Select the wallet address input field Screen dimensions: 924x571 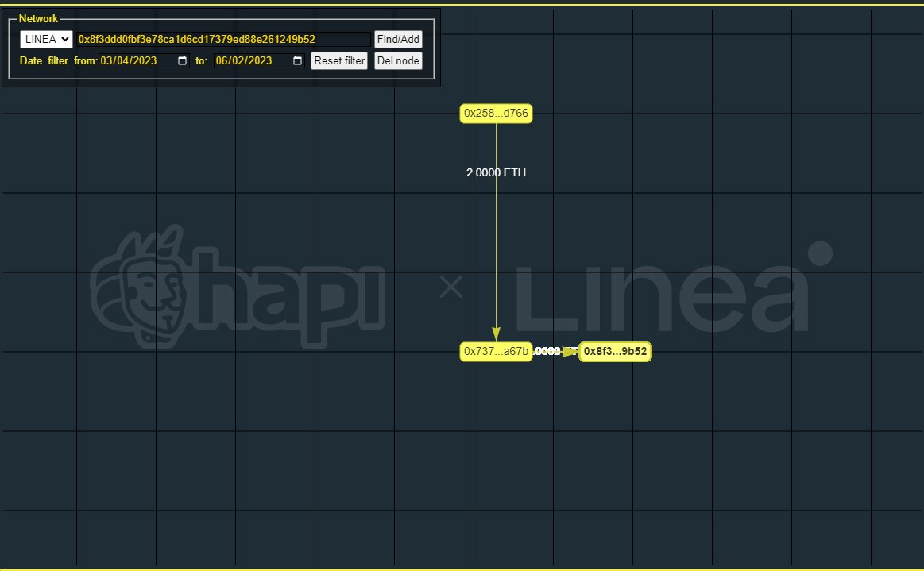pyautogui.click(x=221, y=38)
